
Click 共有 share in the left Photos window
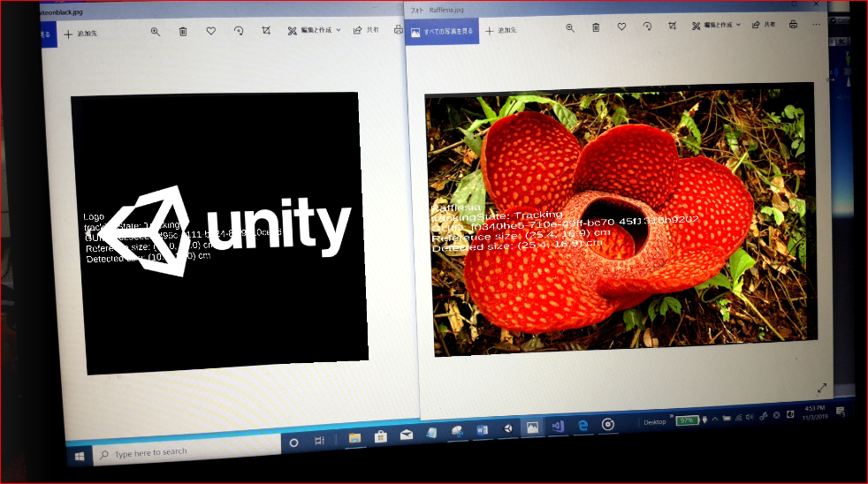(366, 30)
